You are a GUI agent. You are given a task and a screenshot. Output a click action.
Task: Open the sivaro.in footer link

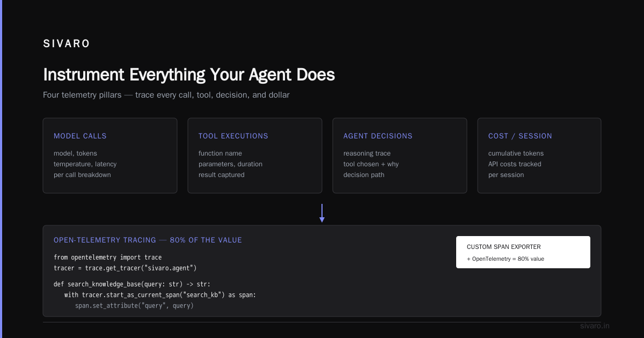pyautogui.click(x=595, y=326)
